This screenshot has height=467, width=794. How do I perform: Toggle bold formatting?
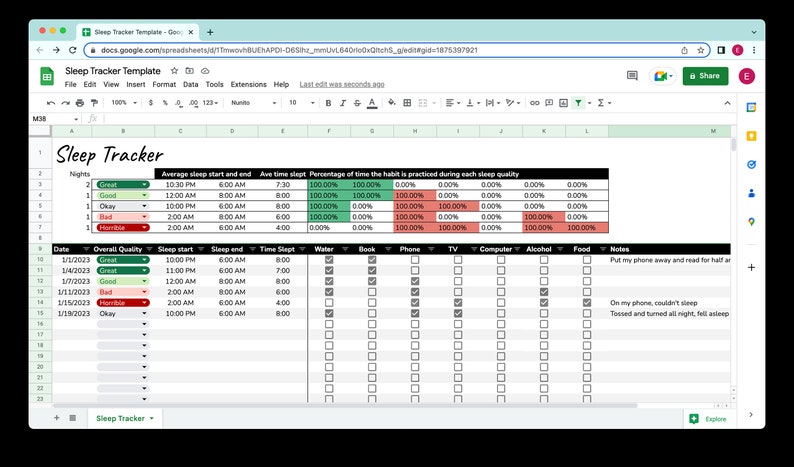pyautogui.click(x=328, y=103)
